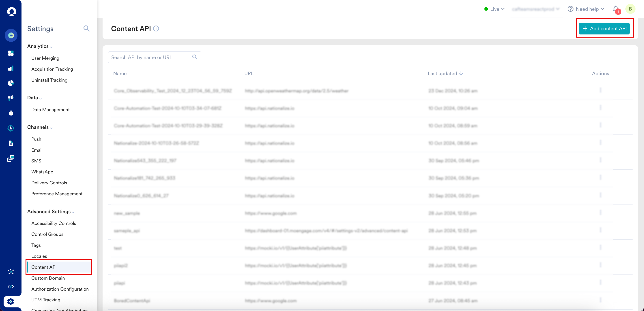This screenshot has width=644, height=311.
Task: Click the Settings search magnifier icon
Action: (86, 28)
